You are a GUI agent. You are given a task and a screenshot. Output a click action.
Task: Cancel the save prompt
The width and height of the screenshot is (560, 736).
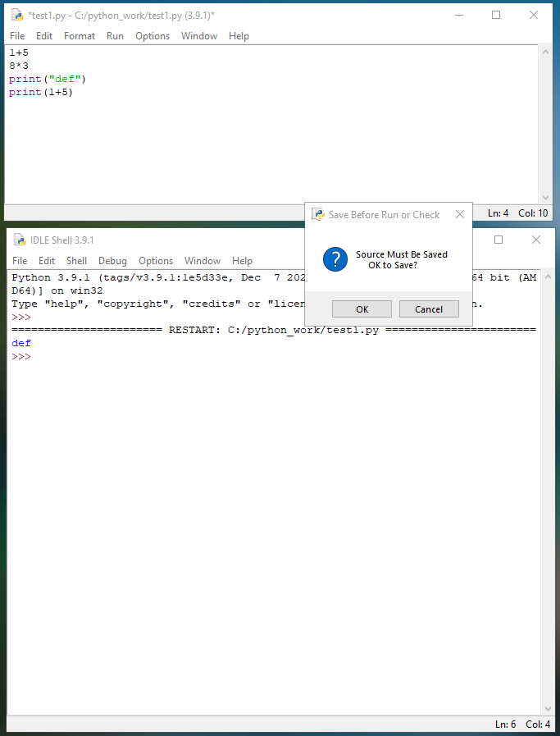[x=429, y=309]
